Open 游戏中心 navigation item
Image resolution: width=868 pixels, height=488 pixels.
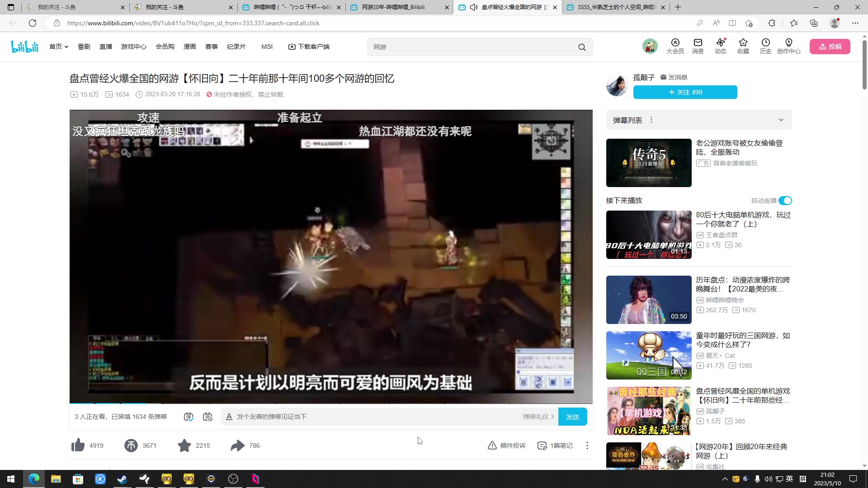click(x=133, y=47)
